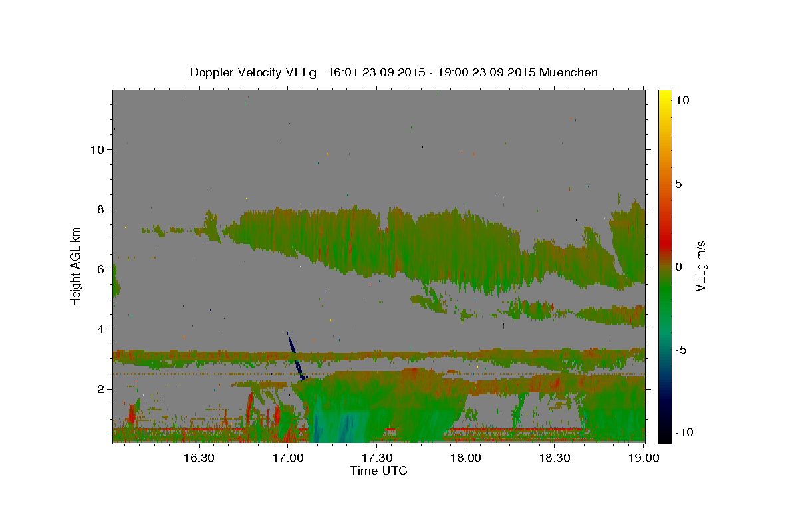Screen dimensions: 798x532
Task: Click the 'VELg m/s' colorbar label
Action: click(x=700, y=266)
